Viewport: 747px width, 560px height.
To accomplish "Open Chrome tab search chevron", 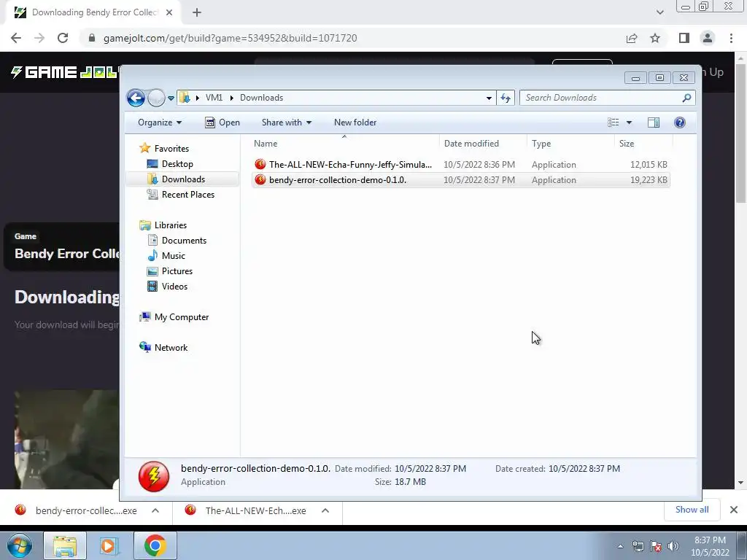I will tap(659, 12).
